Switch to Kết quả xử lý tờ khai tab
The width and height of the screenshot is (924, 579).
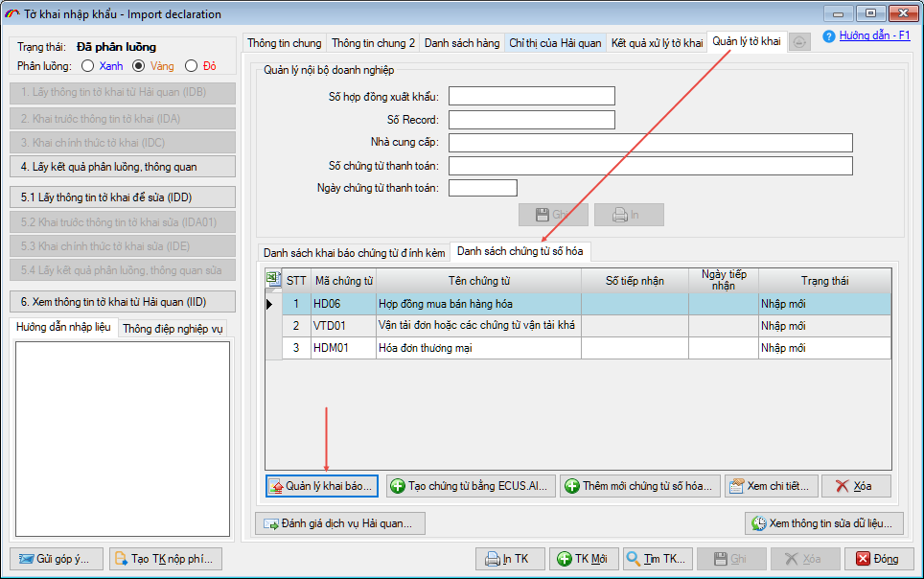tap(657, 43)
